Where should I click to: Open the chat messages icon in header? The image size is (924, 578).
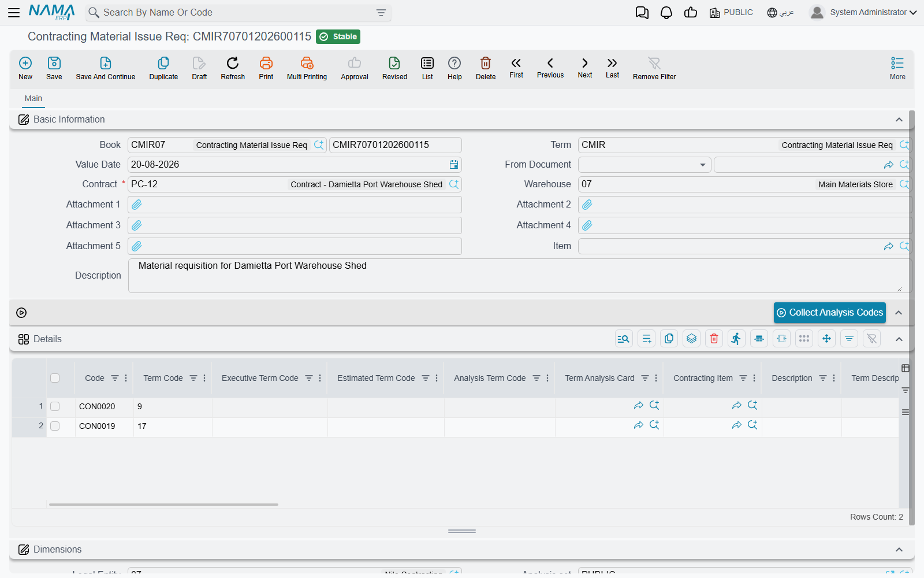(x=642, y=12)
